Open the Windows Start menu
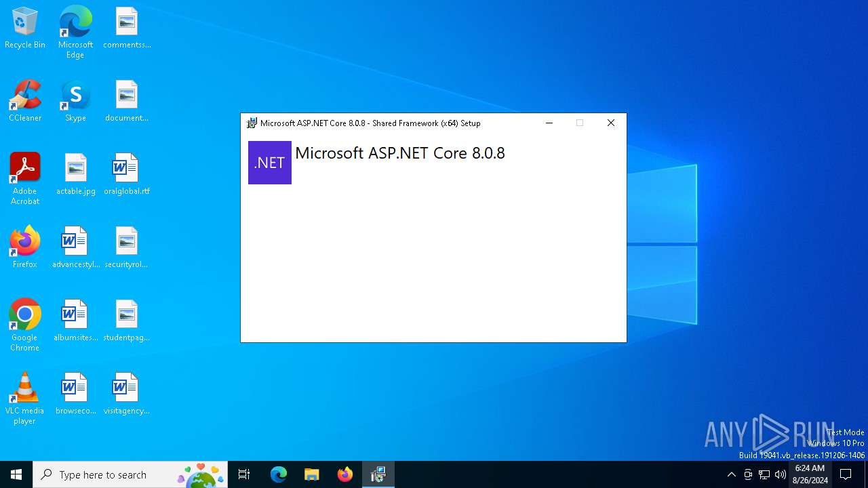The image size is (868, 488). click(x=16, y=474)
